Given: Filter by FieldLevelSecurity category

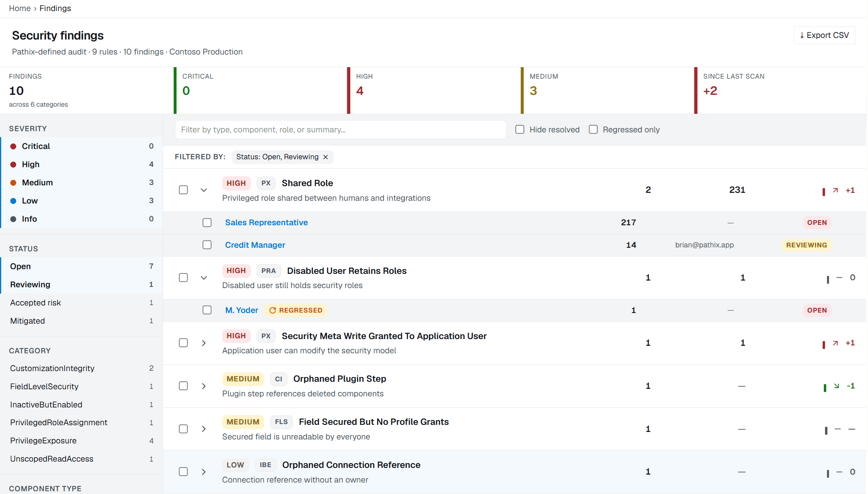Looking at the screenshot, I should pos(82,387).
